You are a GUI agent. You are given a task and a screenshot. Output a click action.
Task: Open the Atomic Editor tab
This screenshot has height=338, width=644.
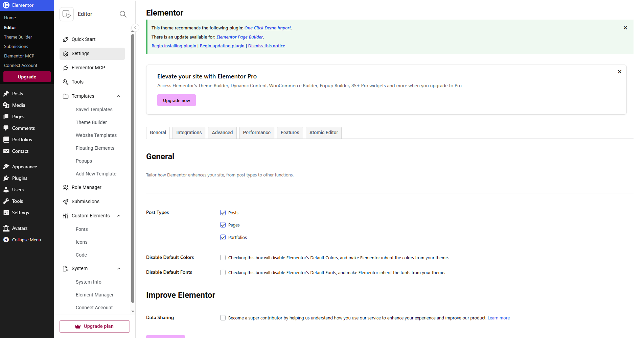(324, 132)
